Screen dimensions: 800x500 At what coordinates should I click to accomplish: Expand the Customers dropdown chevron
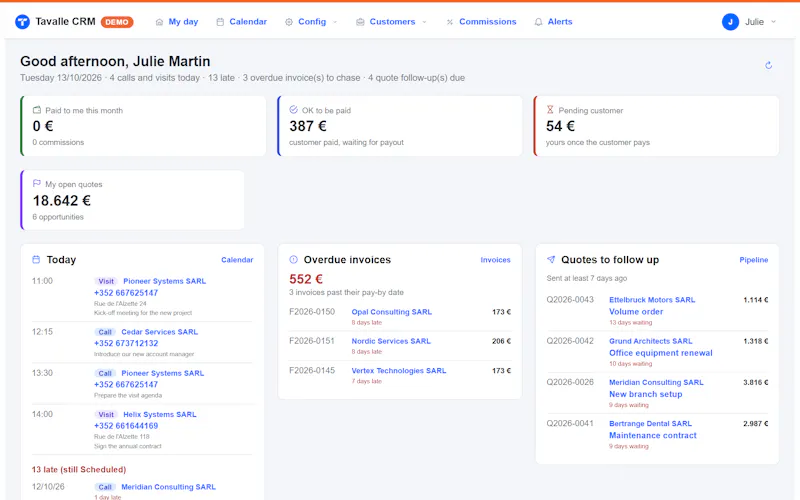pyautogui.click(x=424, y=22)
